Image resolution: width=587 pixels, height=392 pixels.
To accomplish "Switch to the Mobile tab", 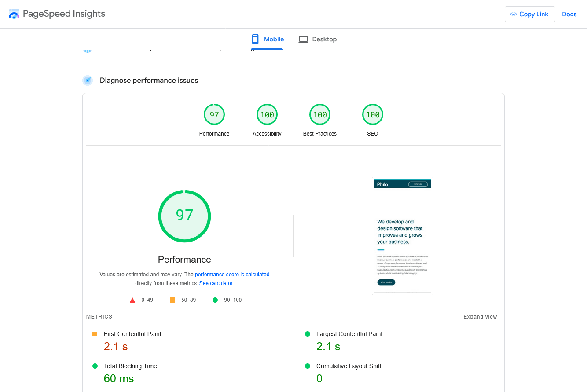I will click(268, 39).
